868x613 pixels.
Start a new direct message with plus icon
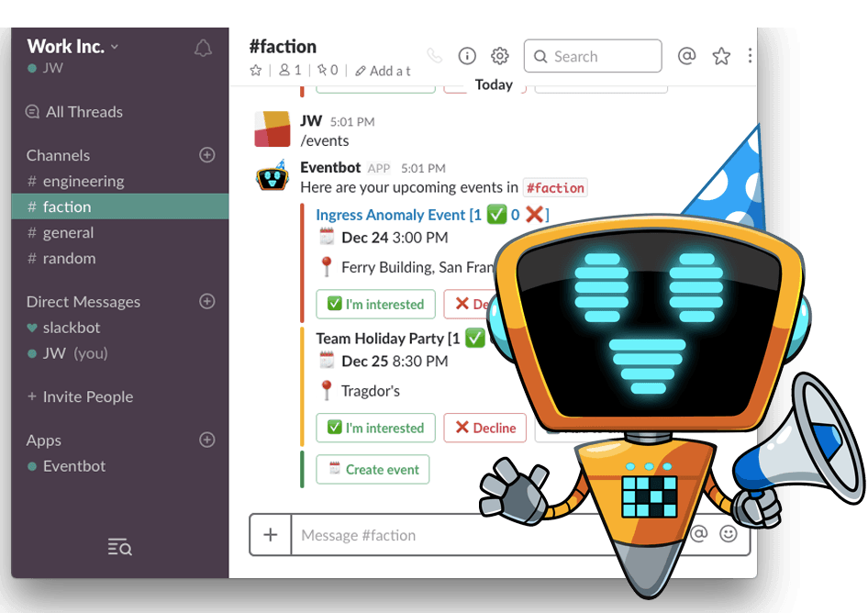click(207, 301)
